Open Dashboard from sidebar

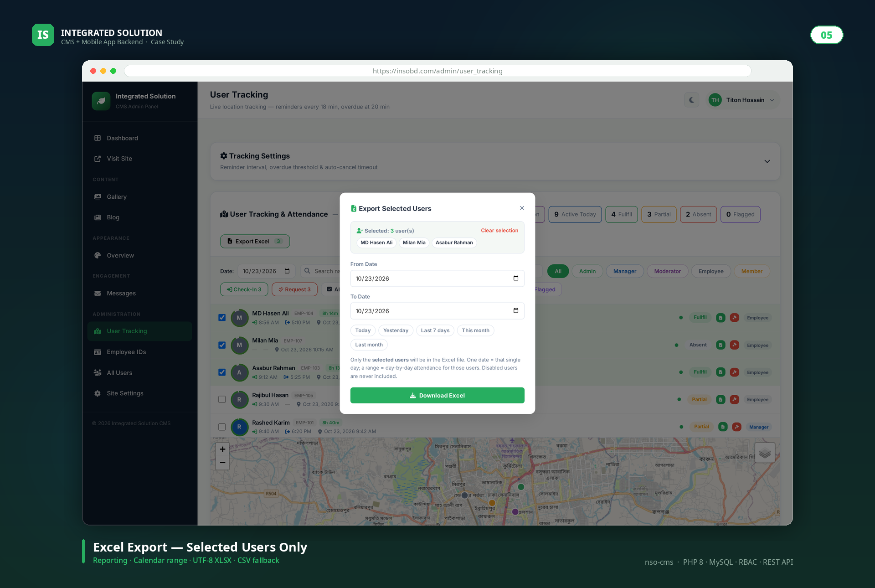(139, 138)
